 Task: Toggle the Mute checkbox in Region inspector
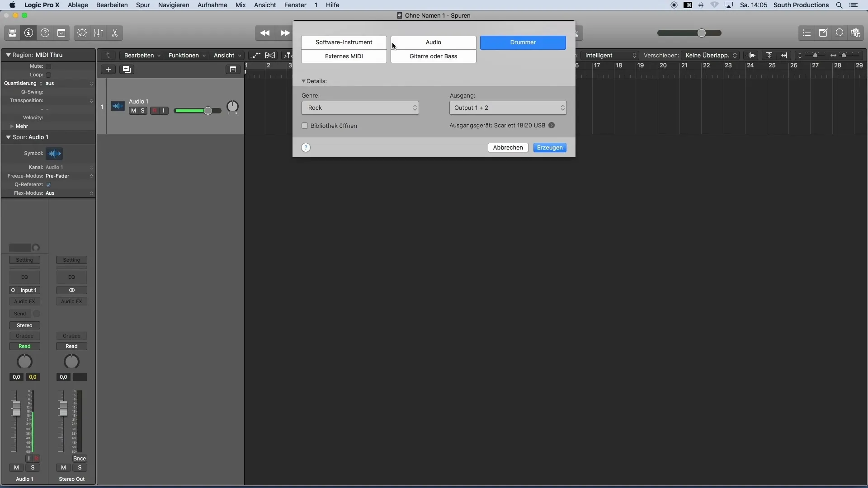pos(48,66)
